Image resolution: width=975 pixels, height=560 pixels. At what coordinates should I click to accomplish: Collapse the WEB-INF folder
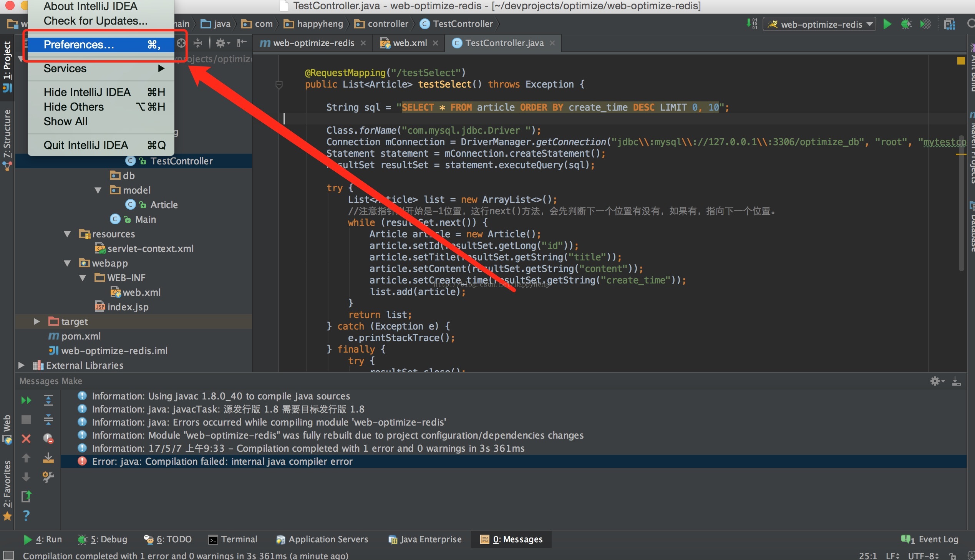pyautogui.click(x=83, y=278)
